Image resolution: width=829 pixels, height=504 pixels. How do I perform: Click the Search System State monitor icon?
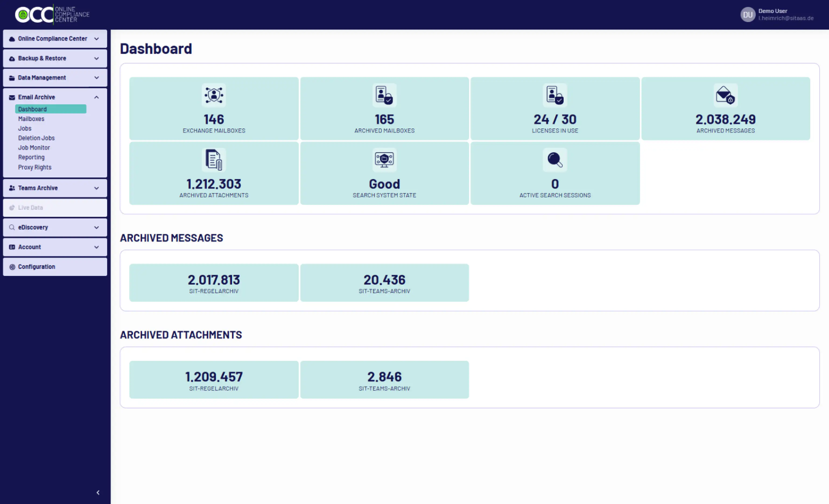[x=384, y=160]
